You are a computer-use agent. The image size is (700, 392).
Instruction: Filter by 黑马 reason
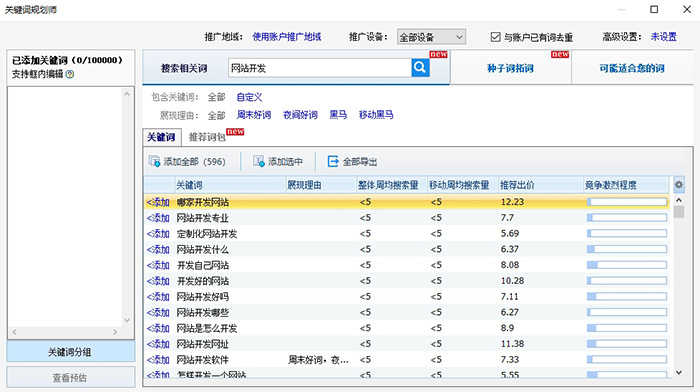click(x=338, y=115)
